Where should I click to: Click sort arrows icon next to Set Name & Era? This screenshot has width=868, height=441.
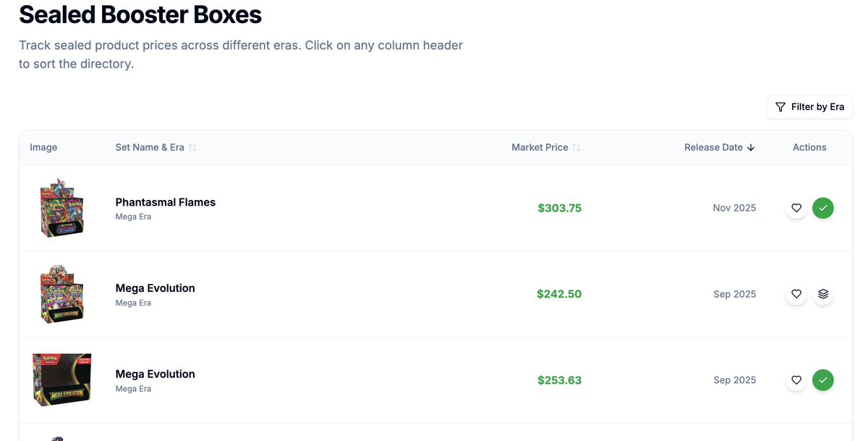[192, 148]
